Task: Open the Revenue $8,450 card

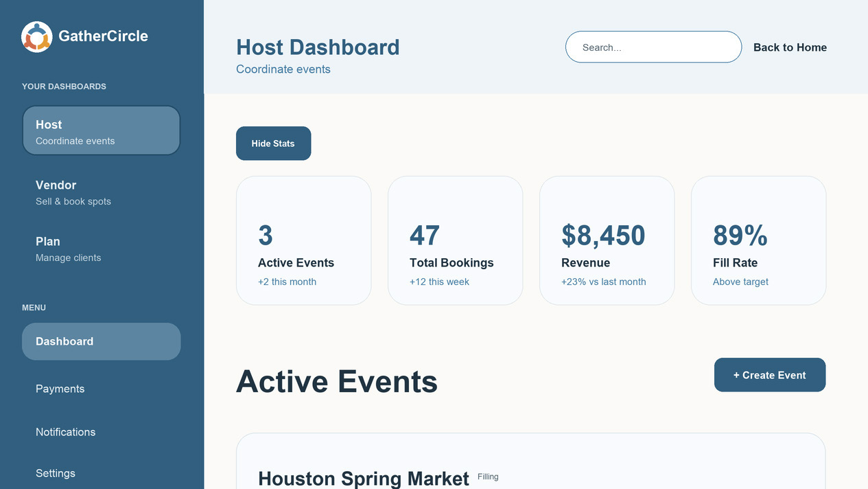Action: pyautogui.click(x=607, y=240)
